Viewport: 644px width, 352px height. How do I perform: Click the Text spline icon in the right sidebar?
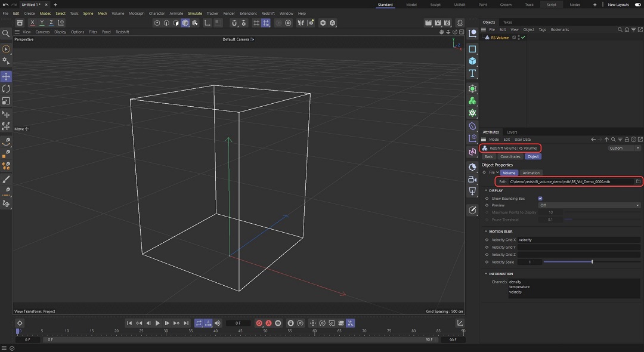tap(472, 73)
